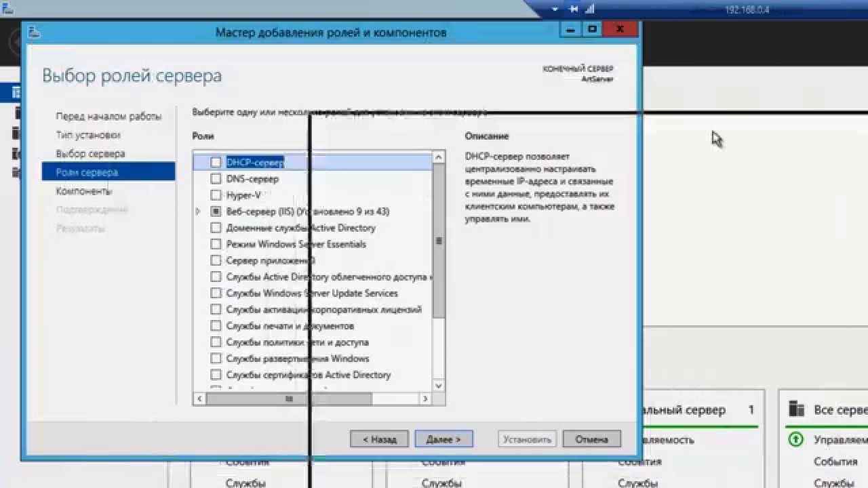Tick Службы политики сети и доступа

(x=216, y=342)
